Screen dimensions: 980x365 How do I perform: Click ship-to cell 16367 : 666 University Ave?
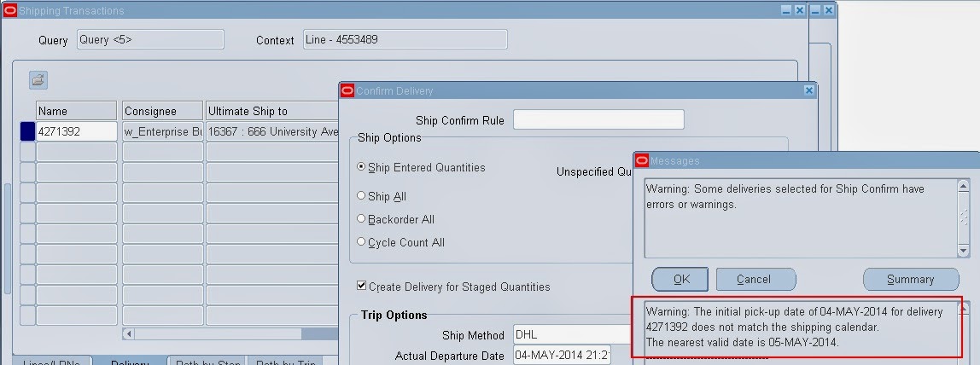pos(272,131)
